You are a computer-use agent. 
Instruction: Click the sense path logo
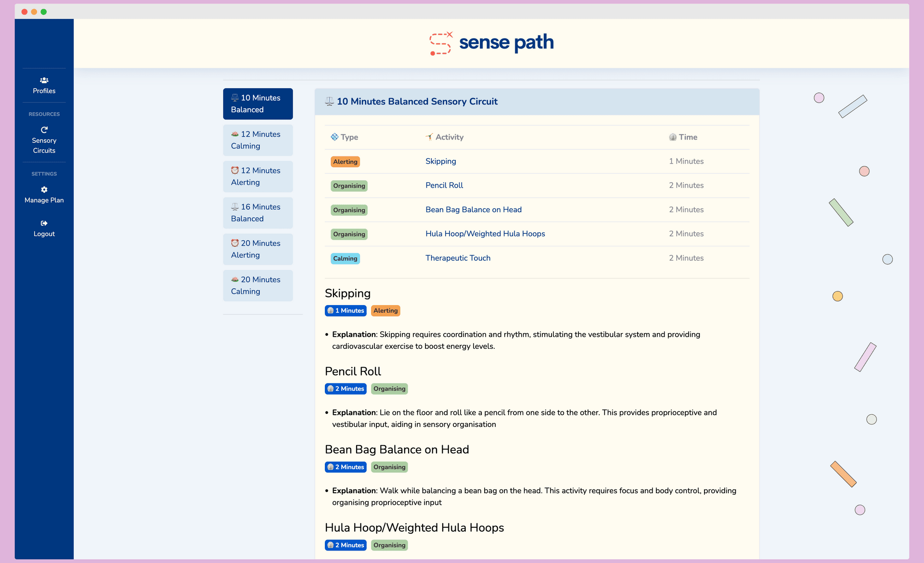[491, 43]
